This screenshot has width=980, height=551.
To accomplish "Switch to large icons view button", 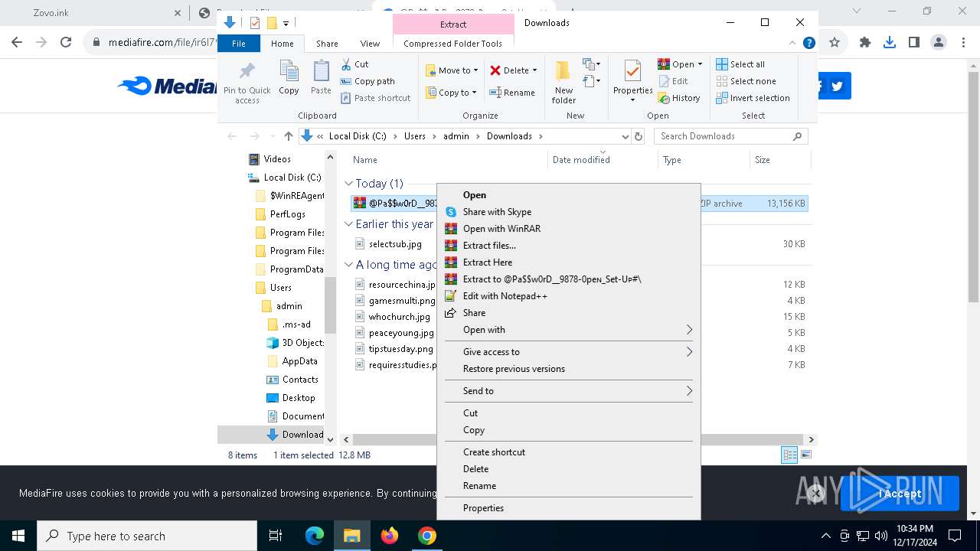I will (x=805, y=455).
